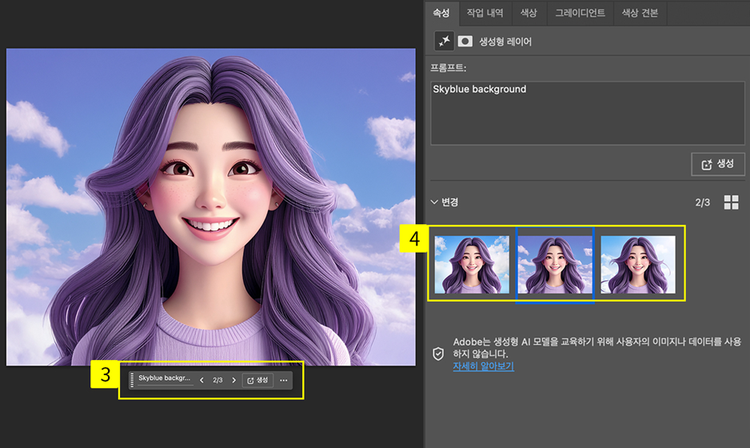Switch to the 그레이디언트 tab

(x=580, y=13)
